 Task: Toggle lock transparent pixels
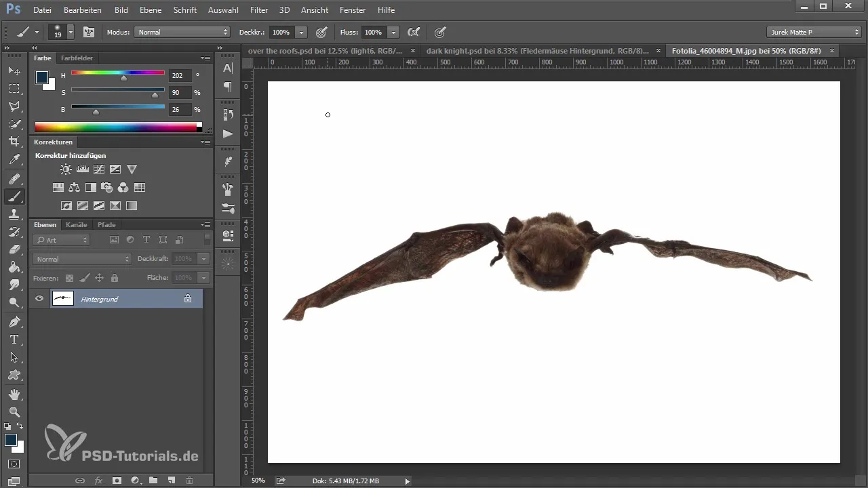(68, 278)
